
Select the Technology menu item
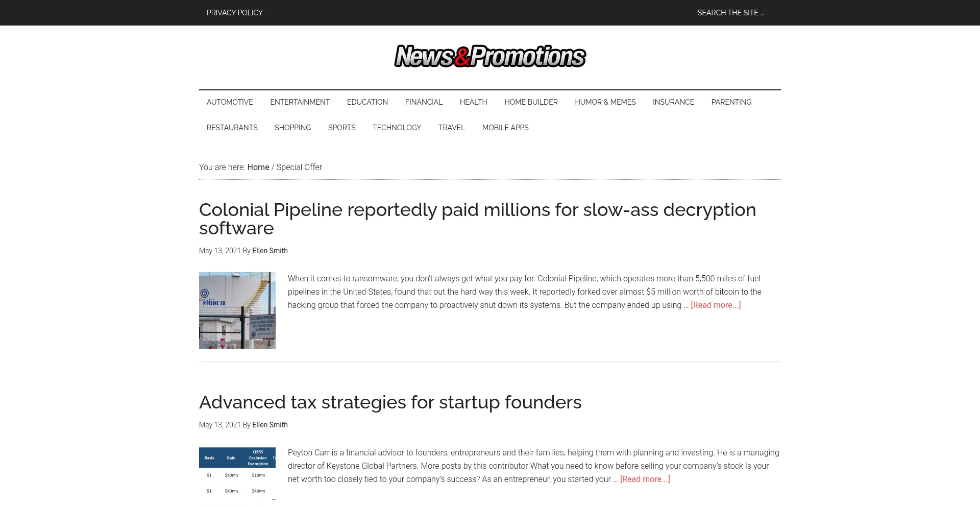397,128
